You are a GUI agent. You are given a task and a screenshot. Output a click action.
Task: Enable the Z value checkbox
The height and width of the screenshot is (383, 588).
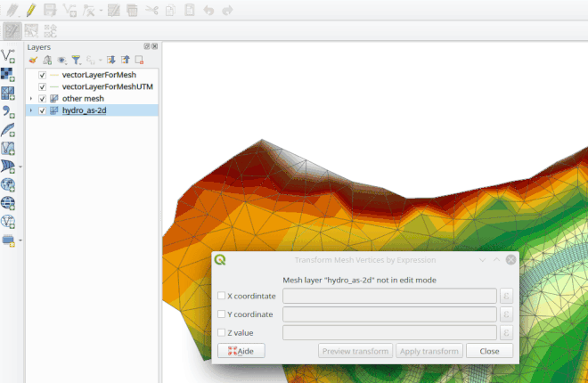[x=222, y=332]
